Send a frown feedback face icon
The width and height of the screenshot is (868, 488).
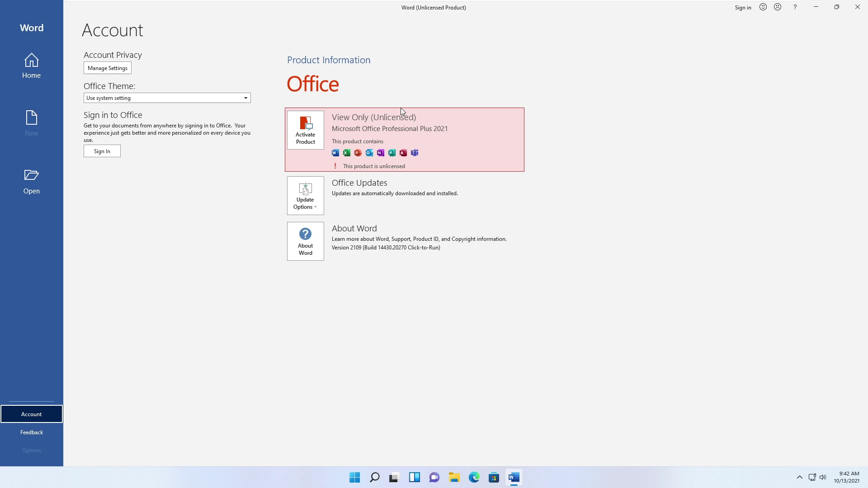778,7
